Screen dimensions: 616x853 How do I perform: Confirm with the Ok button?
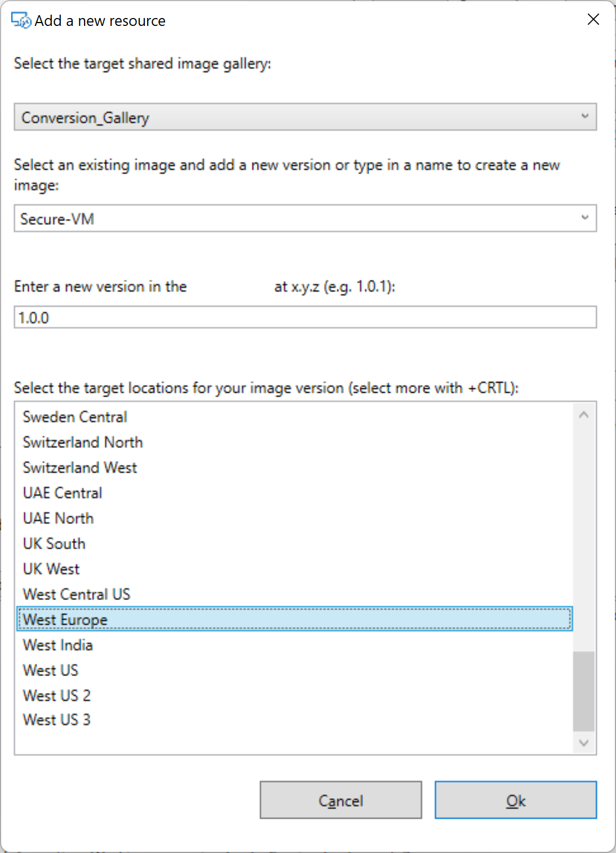click(x=516, y=800)
